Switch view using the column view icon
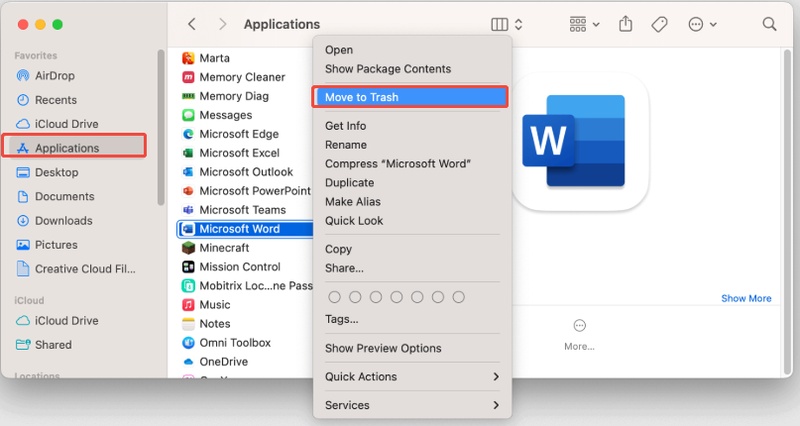Screen dimensions: 800x426 point(499,24)
